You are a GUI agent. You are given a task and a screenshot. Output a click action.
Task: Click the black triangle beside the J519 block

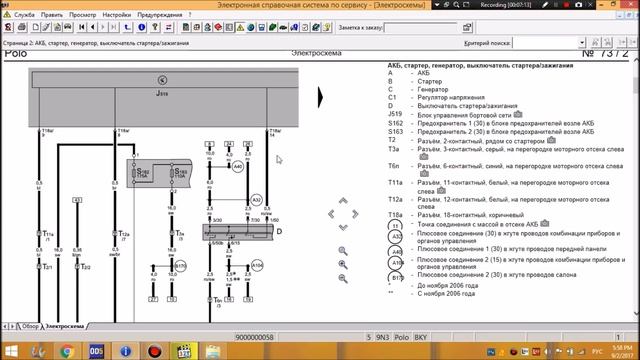(x=320, y=97)
